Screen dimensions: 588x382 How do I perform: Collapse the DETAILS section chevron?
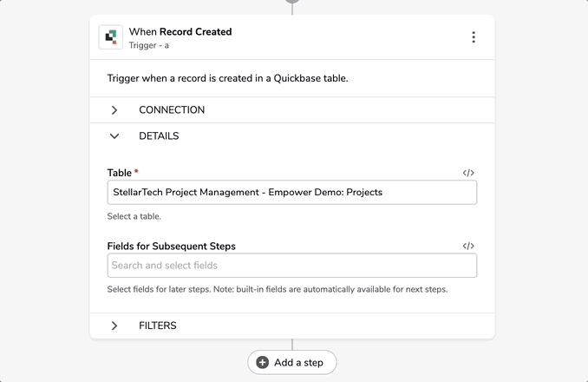click(114, 135)
